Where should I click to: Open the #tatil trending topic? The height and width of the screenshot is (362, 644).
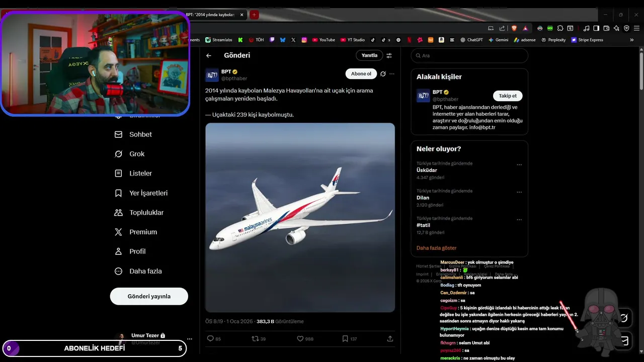click(x=423, y=225)
